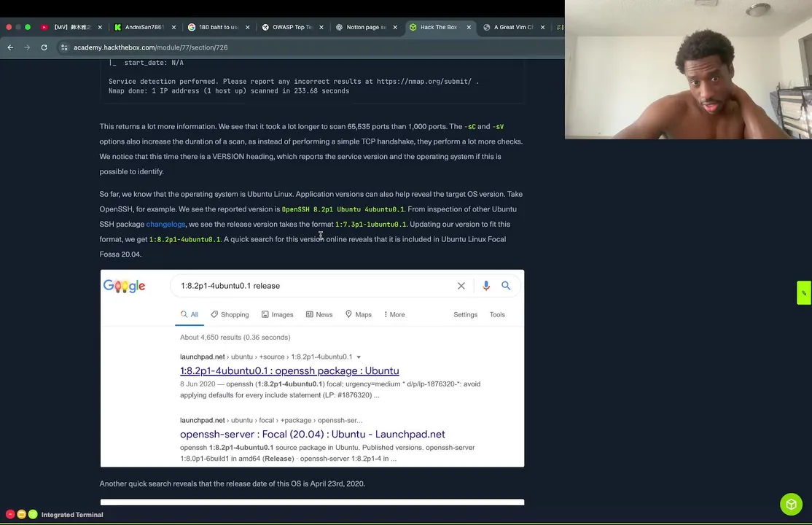This screenshot has width=812, height=525.
Task: Click the OpenSSH 8.2p1 Ubuntu 4ubuntu0.1 code text
Action: [x=343, y=209]
